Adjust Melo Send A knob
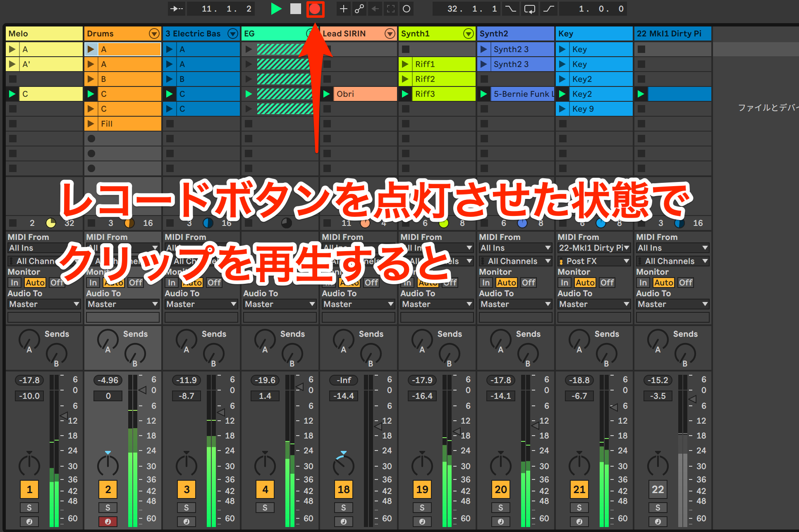 (x=29, y=340)
